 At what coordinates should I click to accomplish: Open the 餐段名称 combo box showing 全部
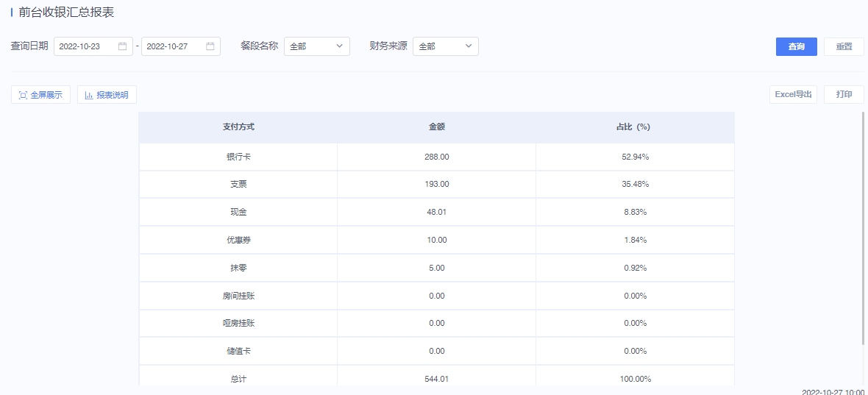click(317, 46)
